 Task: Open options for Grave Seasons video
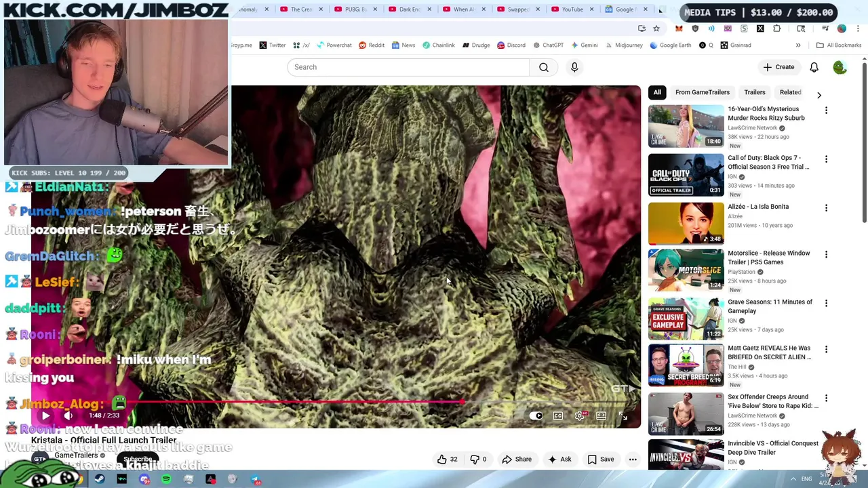coord(826,304)
